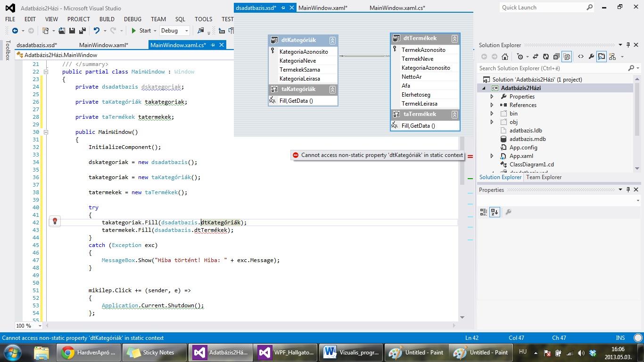Expand the Properties node in Solution Explorer
Screen dimensions: 644x362
492,97
